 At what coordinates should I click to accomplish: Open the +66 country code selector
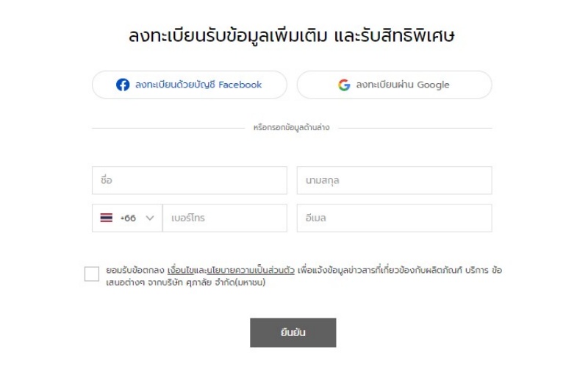(127, 218)
